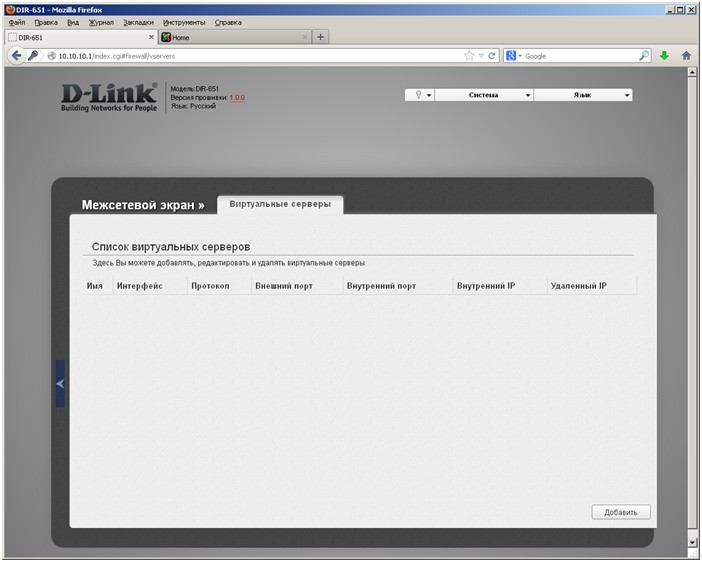The image size is (702, 562).
Task: Go to the Firefox home page icon
Action: point(686,56)
